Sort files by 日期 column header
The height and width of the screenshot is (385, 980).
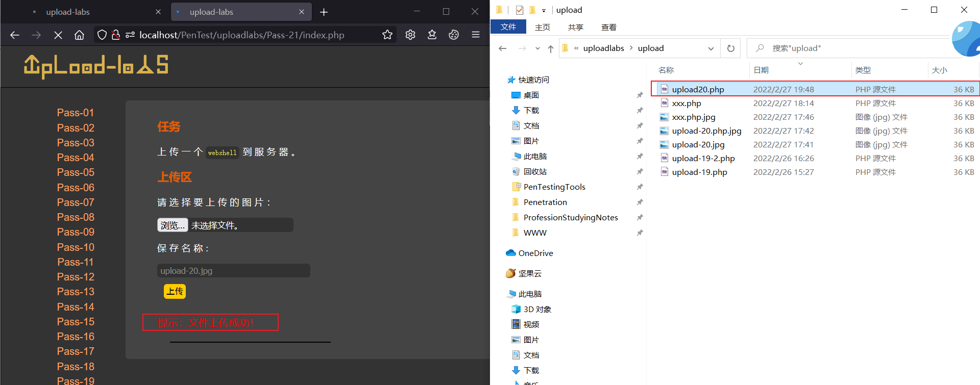(761, 70)
